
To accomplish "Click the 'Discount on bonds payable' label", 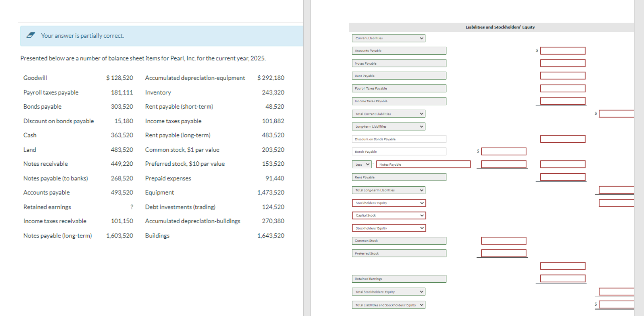I will coord(59,121).
